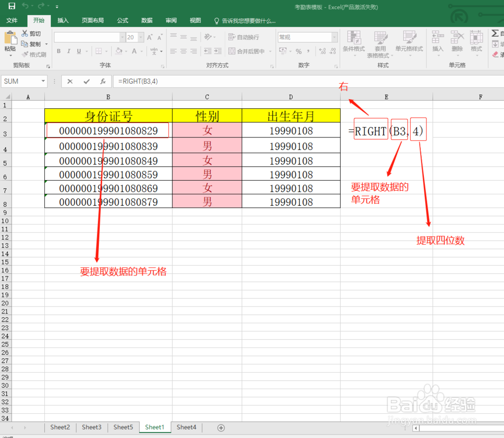The height and width of the screenshot is (438, 504).
Task: Open the font size dropdown
Action: (x=140, y=37)
